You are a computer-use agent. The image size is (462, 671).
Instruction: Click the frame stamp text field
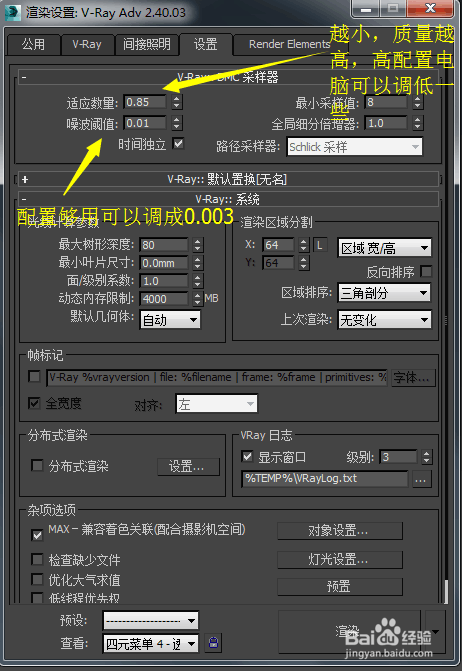pos(217,377)
